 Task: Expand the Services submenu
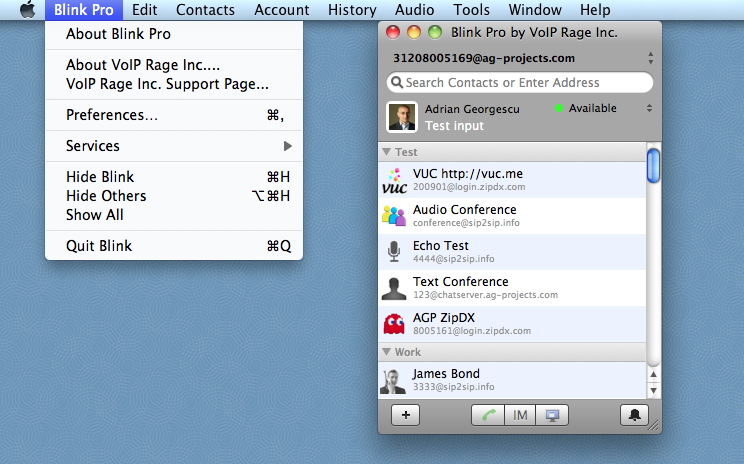[174, 146]
